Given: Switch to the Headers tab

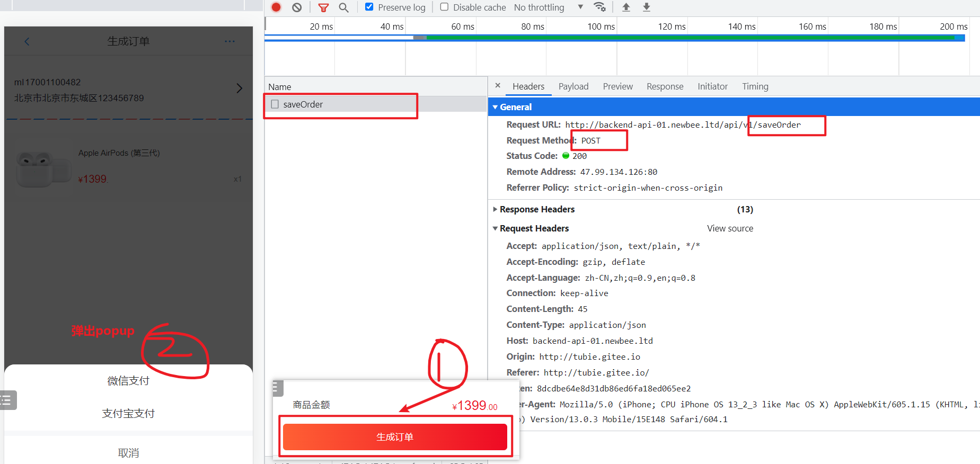Looking at the screenshot, I should point(528,86).
